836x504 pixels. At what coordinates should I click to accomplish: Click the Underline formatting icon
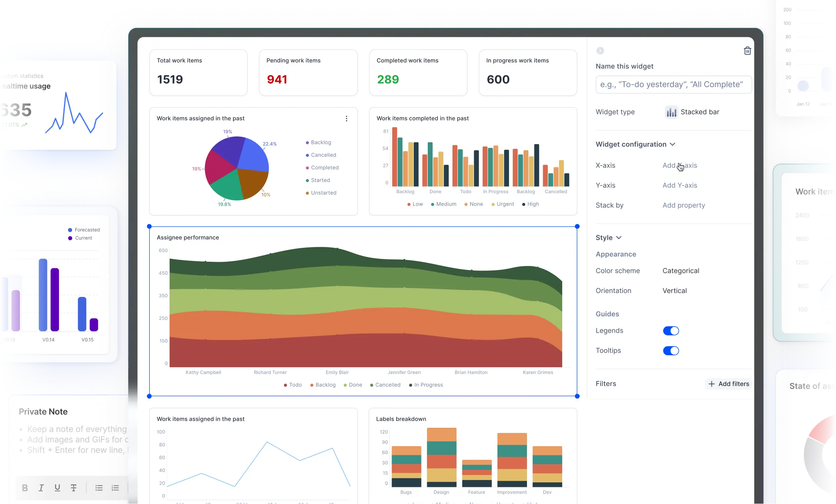coord(57,488)
